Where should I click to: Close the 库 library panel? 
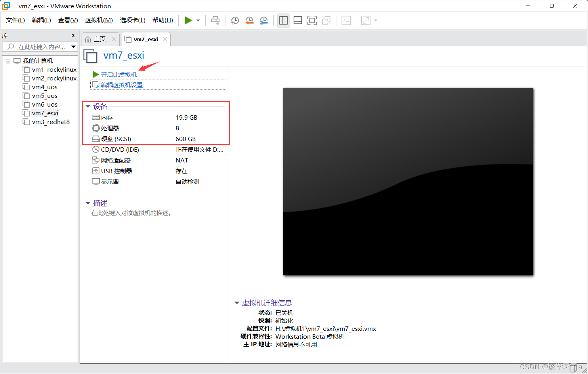(73, 36)
